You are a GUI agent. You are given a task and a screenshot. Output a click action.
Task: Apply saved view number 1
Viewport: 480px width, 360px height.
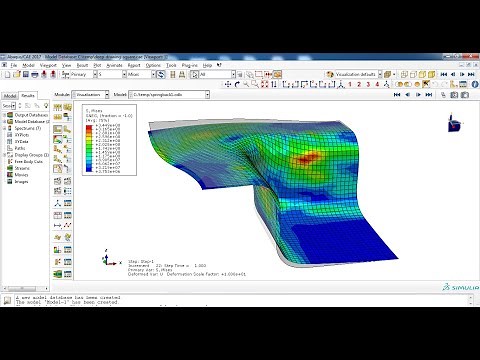(x=350, y=84)
